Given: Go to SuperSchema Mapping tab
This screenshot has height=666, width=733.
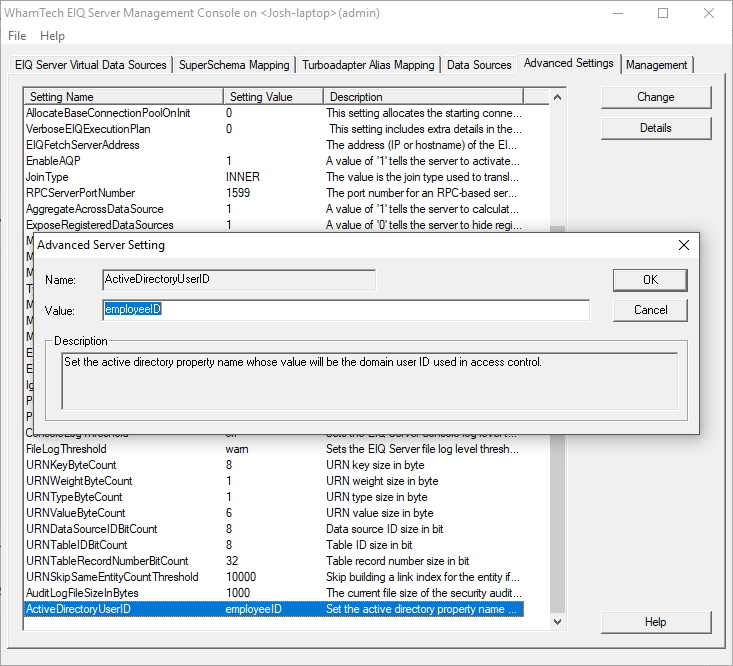Looking at the screenshot, I should [x=234, y=65].
